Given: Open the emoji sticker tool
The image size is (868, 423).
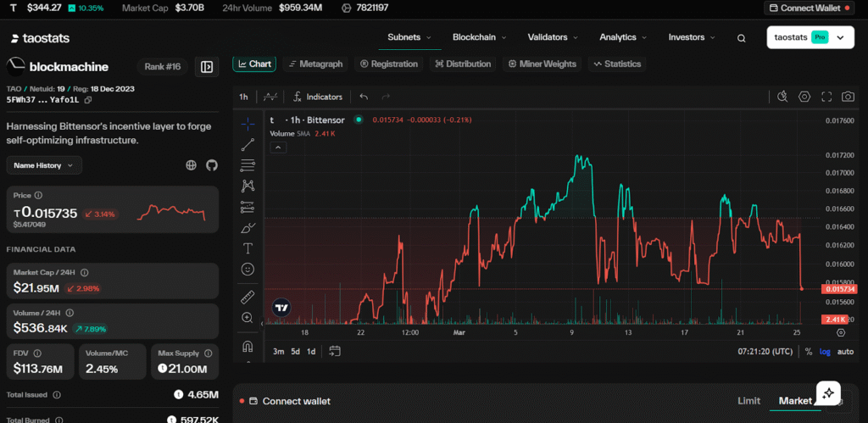Looking at the screenshot, I should (248, 269).
